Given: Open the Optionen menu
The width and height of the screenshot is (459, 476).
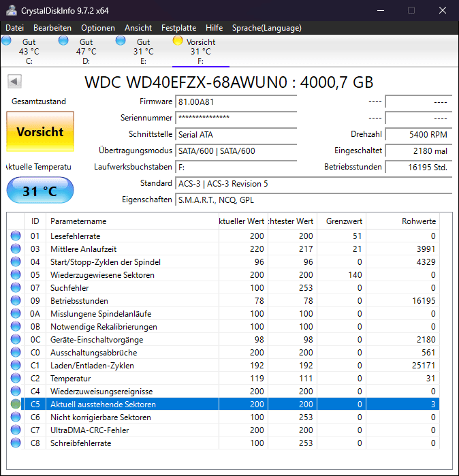Looking at the screenshot, I should pyautogui.click(x=98, y=28).
